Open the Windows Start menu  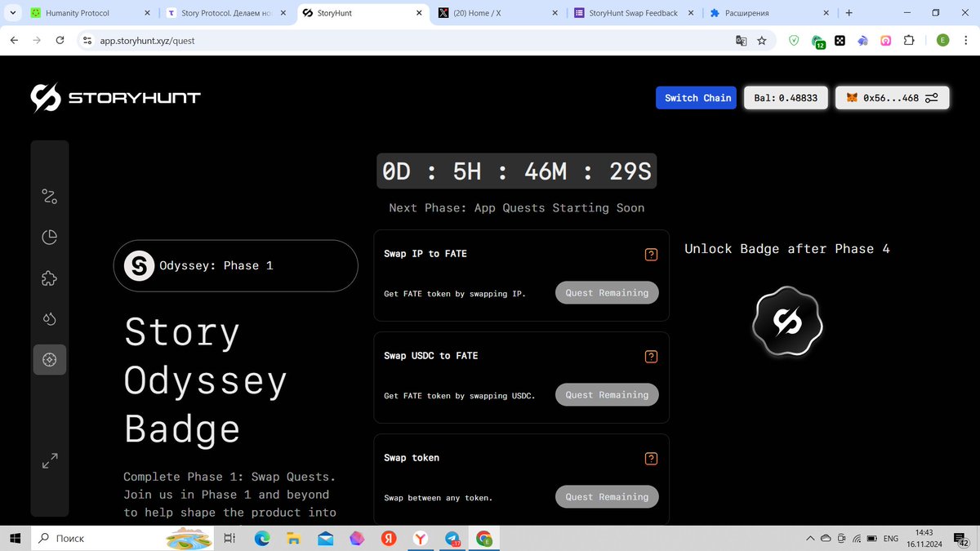(15, 539)
